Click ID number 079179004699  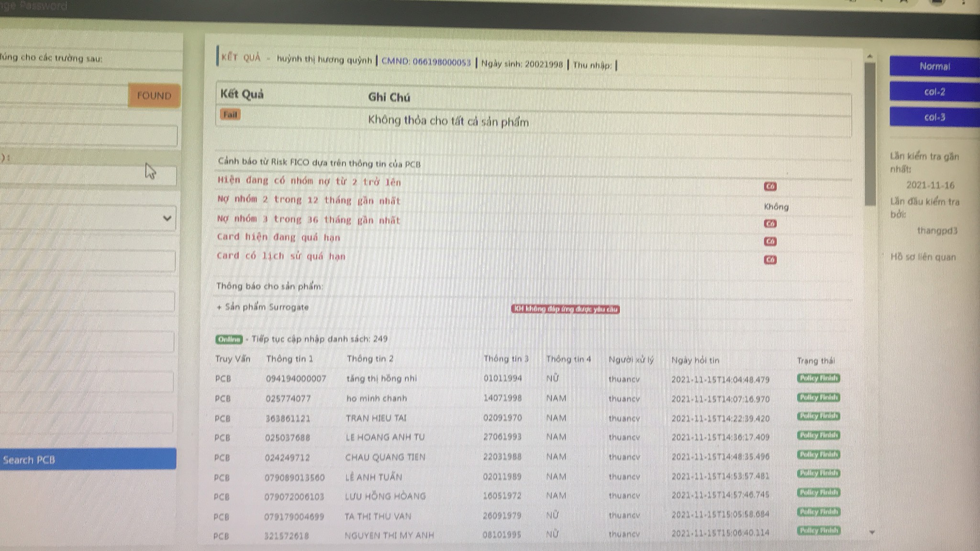[x=294, y=517]
